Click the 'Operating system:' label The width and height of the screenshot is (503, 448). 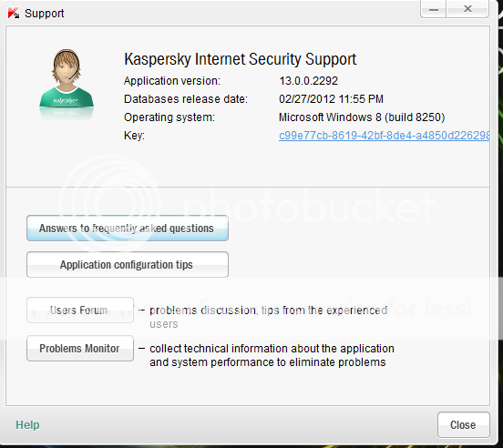(x=169, y=117)
